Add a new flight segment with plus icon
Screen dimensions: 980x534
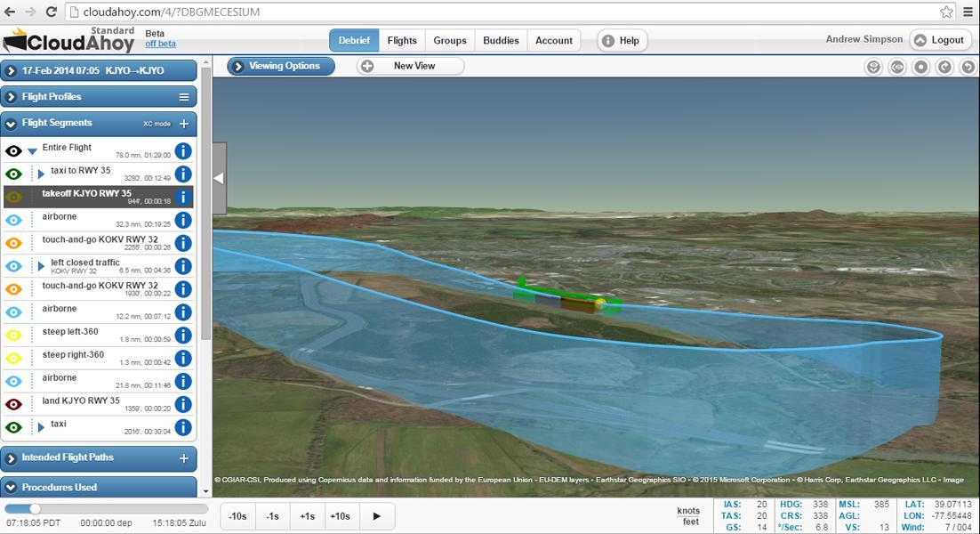pos(184,124)
